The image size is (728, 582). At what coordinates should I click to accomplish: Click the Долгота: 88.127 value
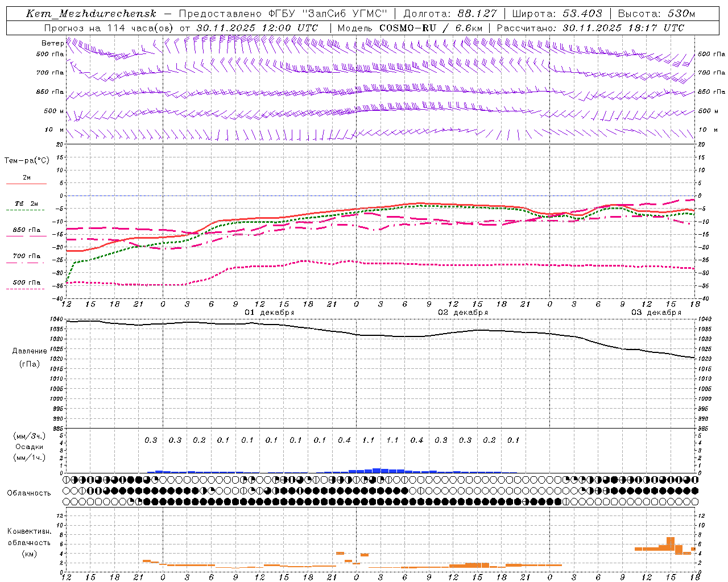point(450,14)
